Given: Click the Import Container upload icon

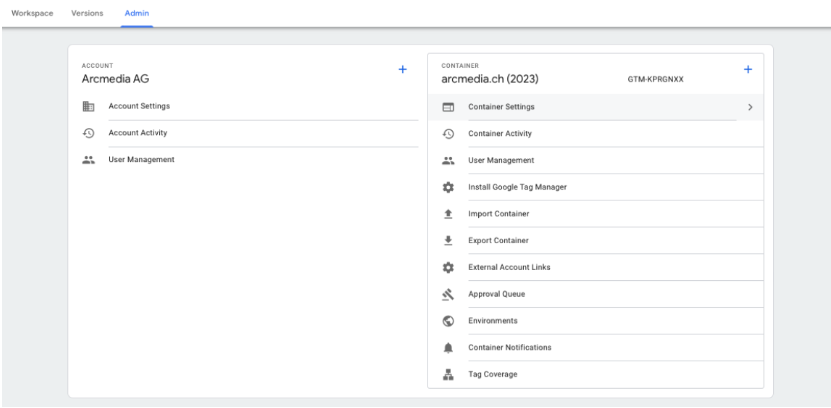Looking at the screenshot, I should click(x=448, y=214).
